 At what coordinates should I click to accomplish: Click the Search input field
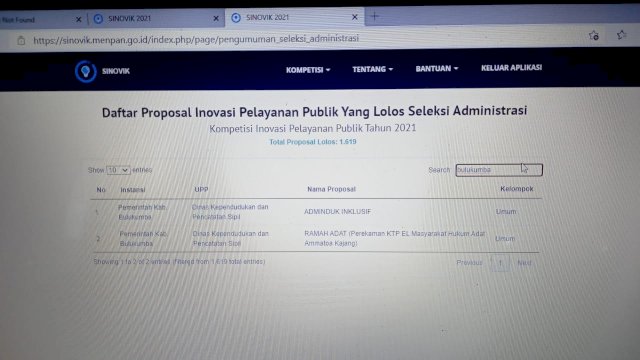pyautogui.click(x=499, y=169)
